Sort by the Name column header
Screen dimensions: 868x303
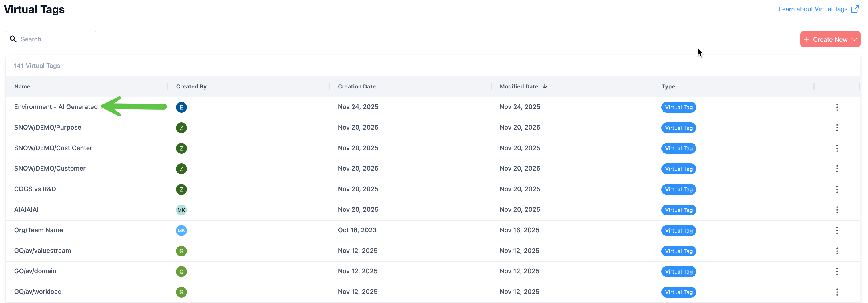point(22,86)
